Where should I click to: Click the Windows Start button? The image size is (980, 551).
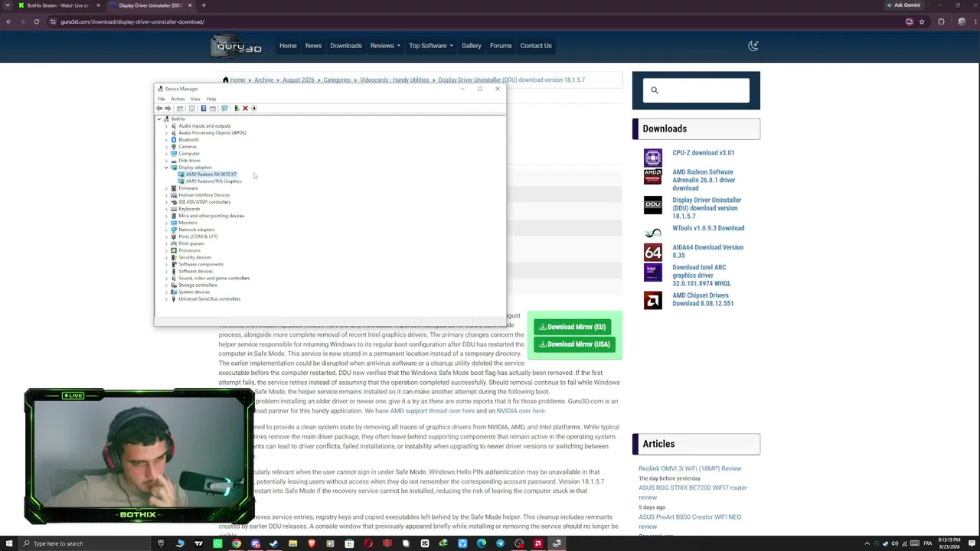coord(8,543)
